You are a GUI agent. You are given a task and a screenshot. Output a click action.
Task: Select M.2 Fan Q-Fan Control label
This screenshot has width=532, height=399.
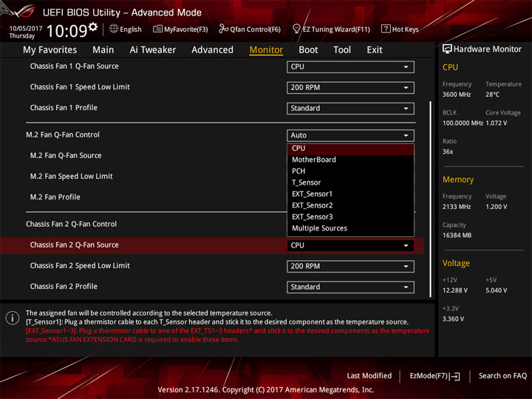(63, 134)
